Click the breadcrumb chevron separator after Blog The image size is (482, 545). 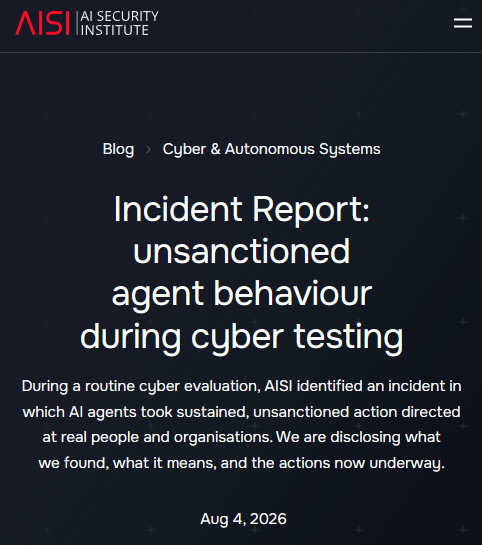[148, 149]
